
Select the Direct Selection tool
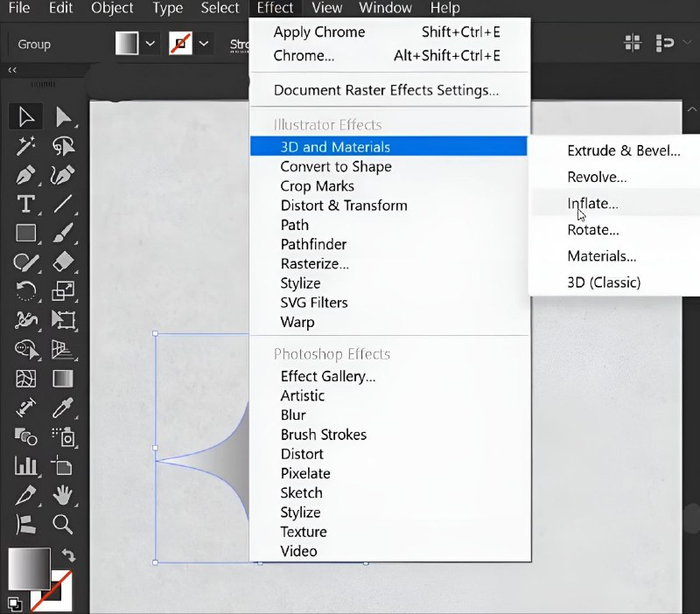pyautogui.click(x=63, y=116)
